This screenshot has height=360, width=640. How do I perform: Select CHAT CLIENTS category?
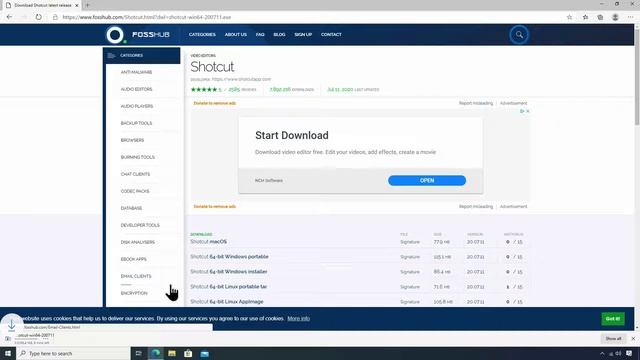(x=135, y=174)
